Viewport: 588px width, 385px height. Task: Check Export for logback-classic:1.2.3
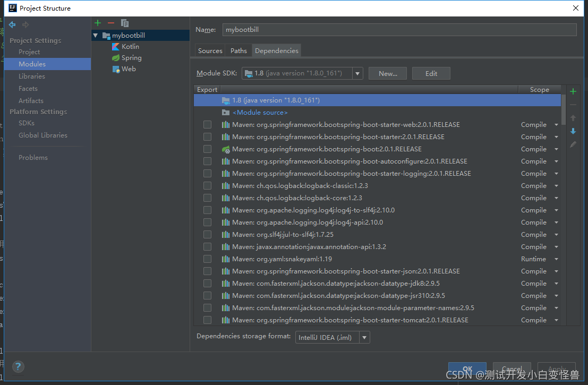coord(207,186)
